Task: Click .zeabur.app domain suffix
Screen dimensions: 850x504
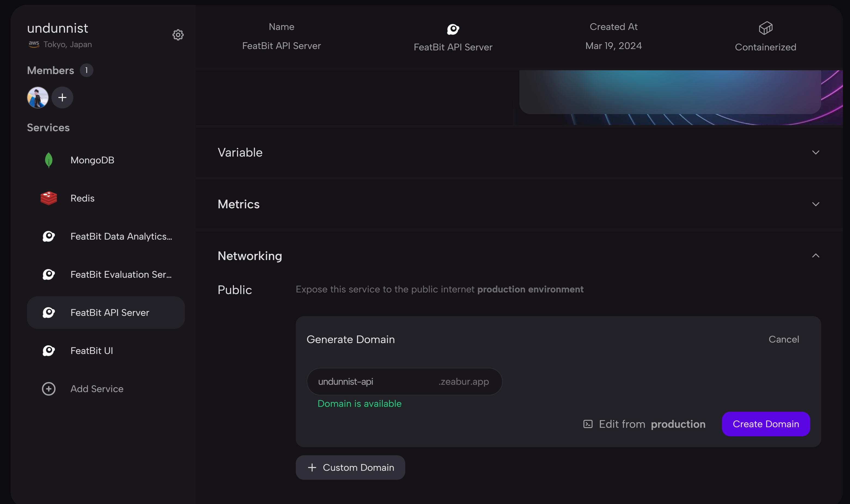Action: point(463,381)
